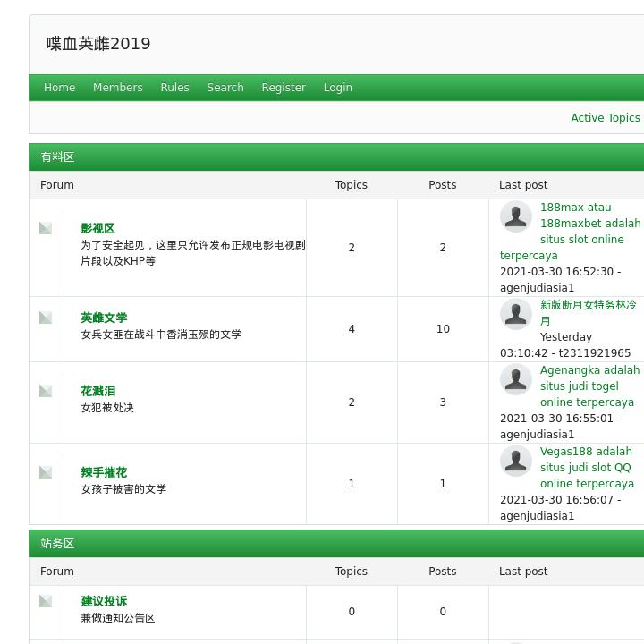The image size is (644, 644).
Task: Click the avatar next to Agenangka last post
Action: [x=515, y=379]
